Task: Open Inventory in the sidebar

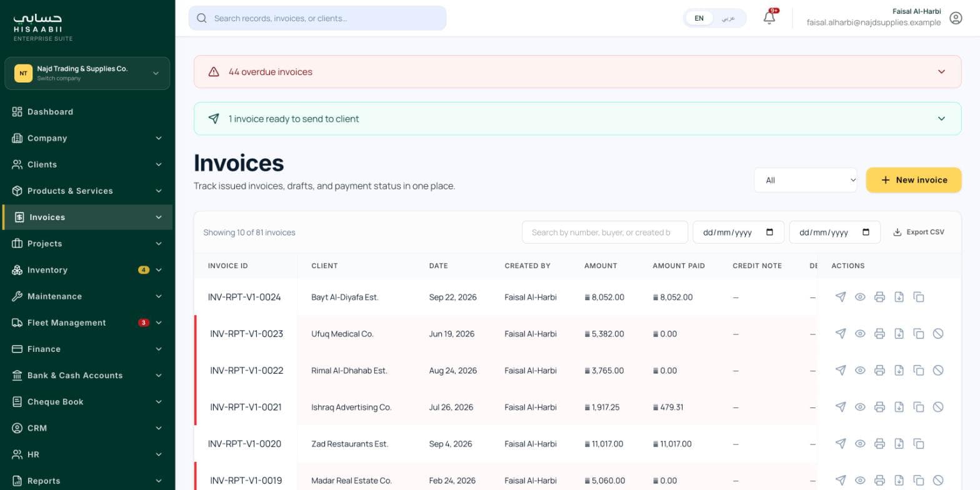Action: click(87, 270)
